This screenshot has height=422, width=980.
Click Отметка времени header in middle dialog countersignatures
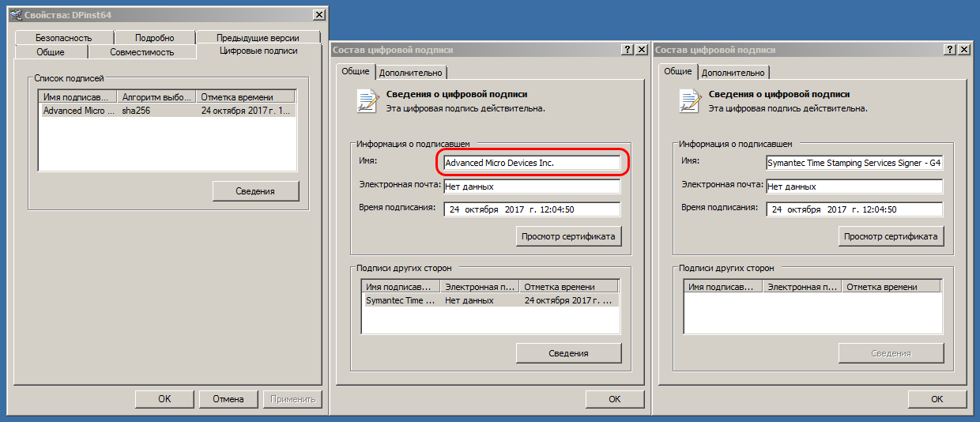click(x=569, y=287)
